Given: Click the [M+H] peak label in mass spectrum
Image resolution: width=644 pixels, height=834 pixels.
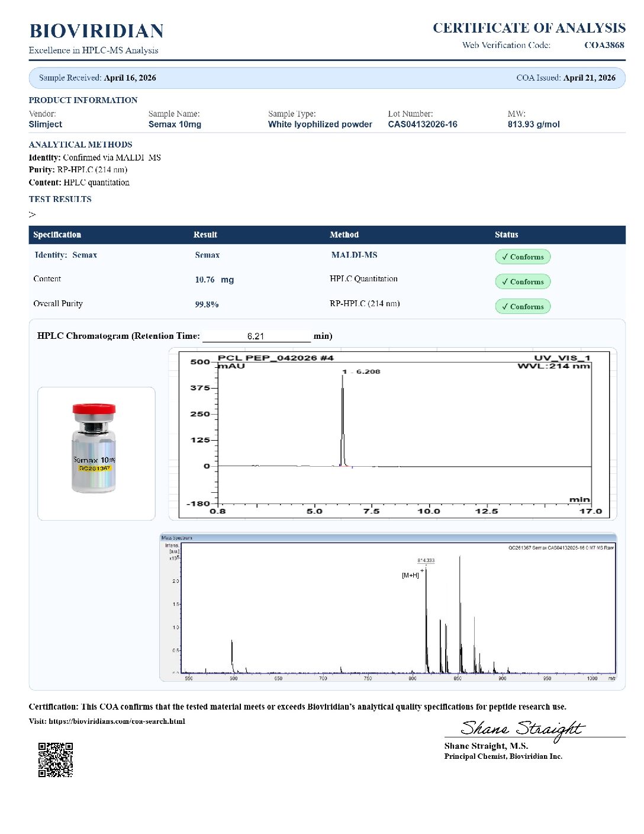Looking at the screenshot, I should [x=410, y=575].
